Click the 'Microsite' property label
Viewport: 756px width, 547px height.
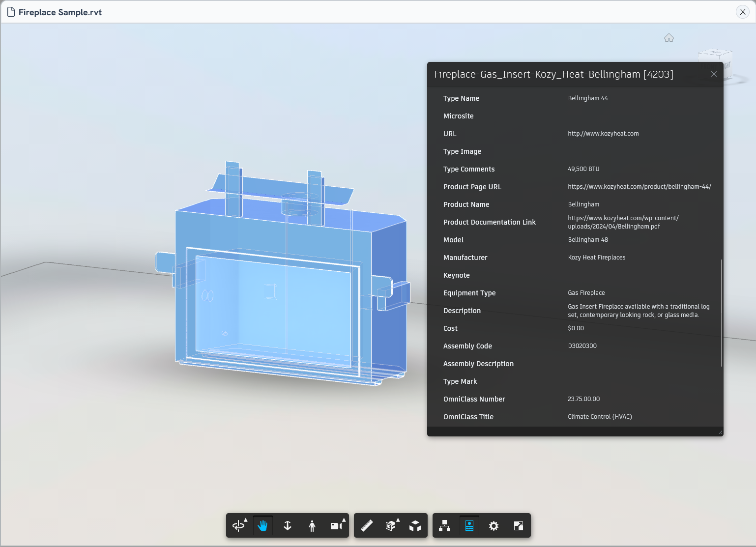point(459,116)
